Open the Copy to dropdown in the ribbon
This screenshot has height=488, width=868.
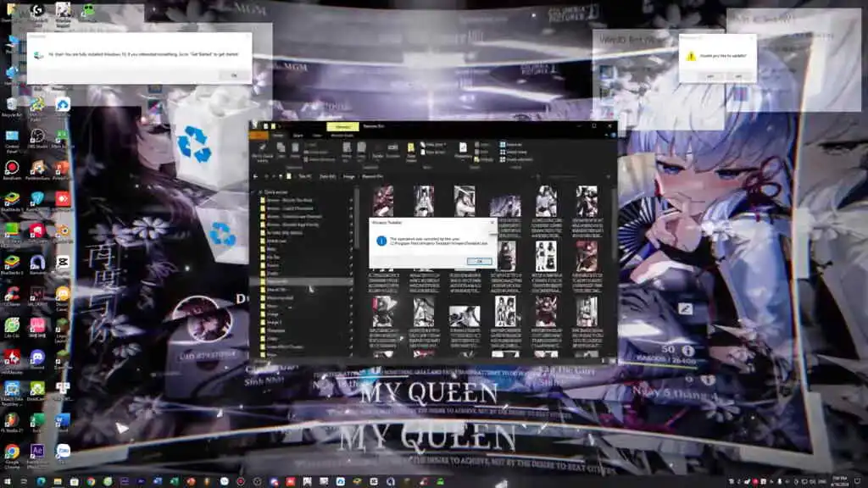[361, 152]
